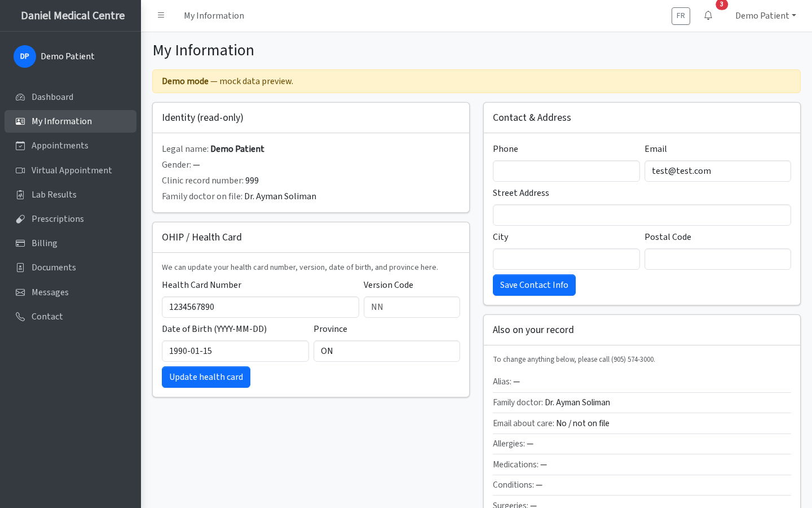Click Family doctor on file line in Identity
Screen dimensions: 812x508
[x=239, y=196]
